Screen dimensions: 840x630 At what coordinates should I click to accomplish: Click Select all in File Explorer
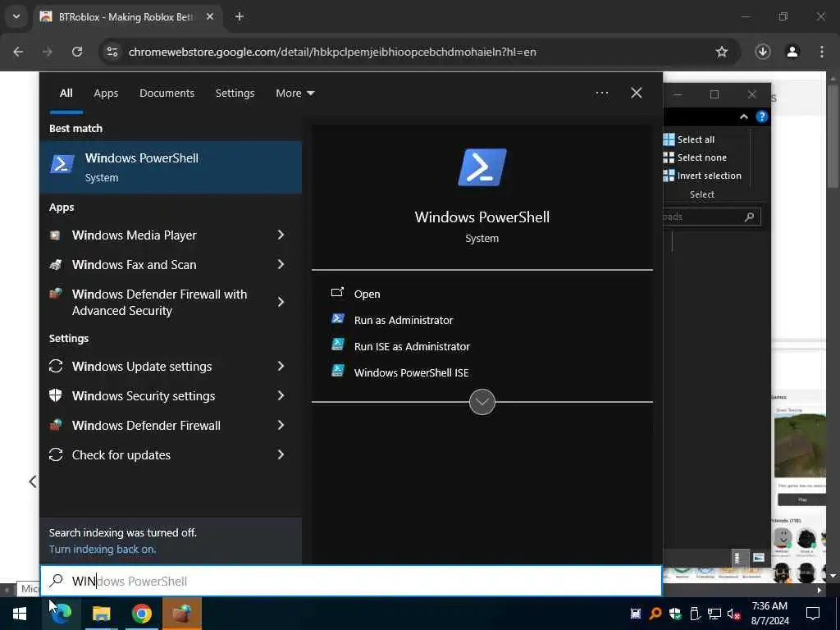pyautogui.click(x=688, y=139)
